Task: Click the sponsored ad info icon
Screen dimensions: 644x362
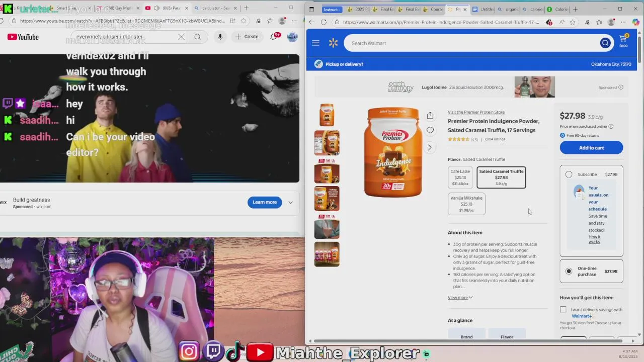Action: (x=621, y=87)
